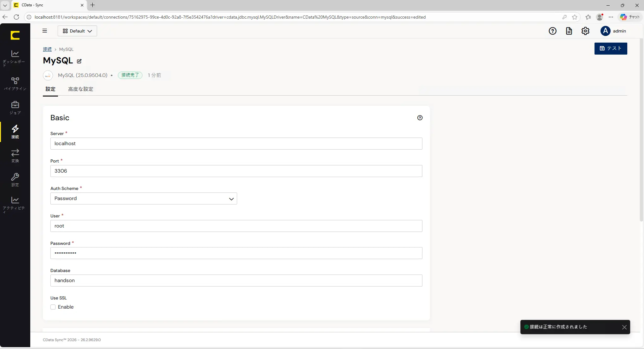Reload the page in browser
The height and width of the screenshot is (349, 644).
[16, 17]
